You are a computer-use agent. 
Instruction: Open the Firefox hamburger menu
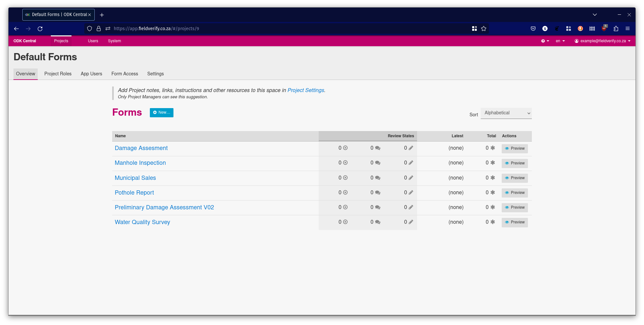(x=628, y=29)
